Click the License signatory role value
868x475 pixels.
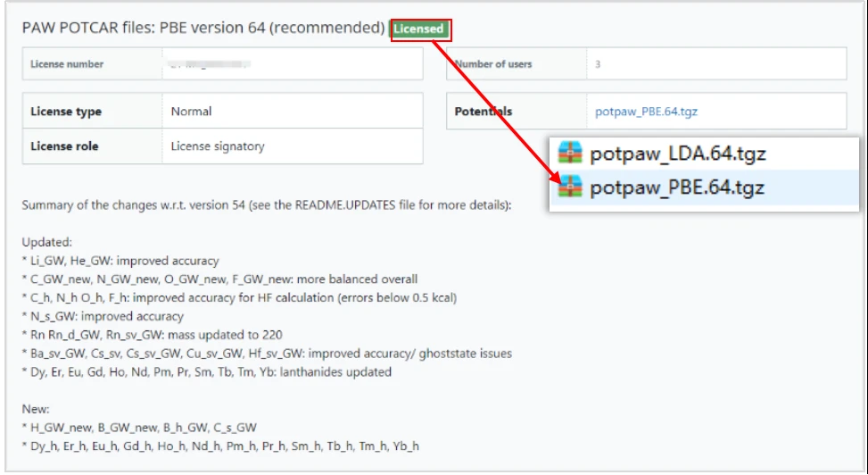point(218,146)
